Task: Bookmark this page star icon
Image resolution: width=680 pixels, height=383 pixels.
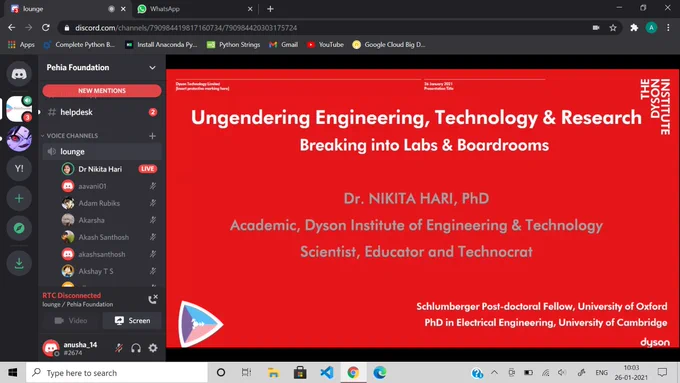Action: point(613,28)
